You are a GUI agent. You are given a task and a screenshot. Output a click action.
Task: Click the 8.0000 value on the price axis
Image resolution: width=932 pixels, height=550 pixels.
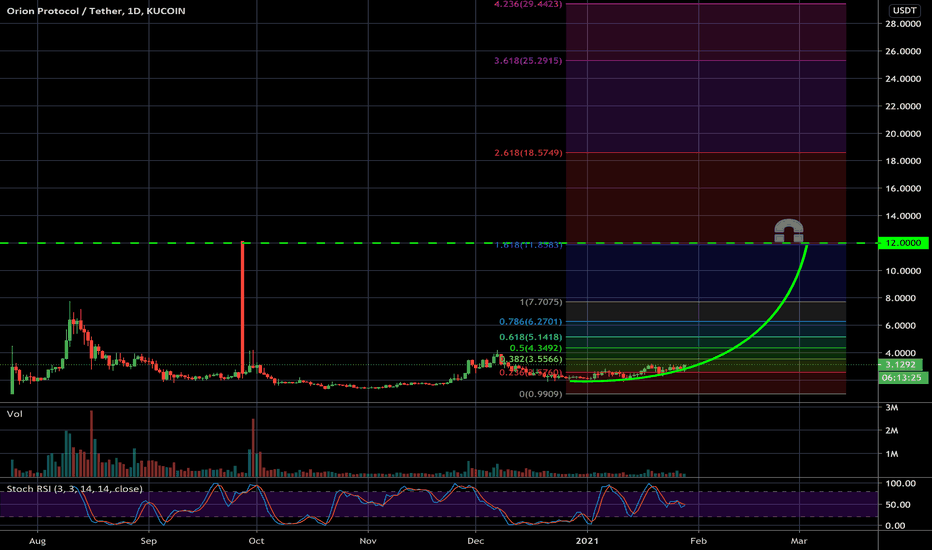point(900,298)
